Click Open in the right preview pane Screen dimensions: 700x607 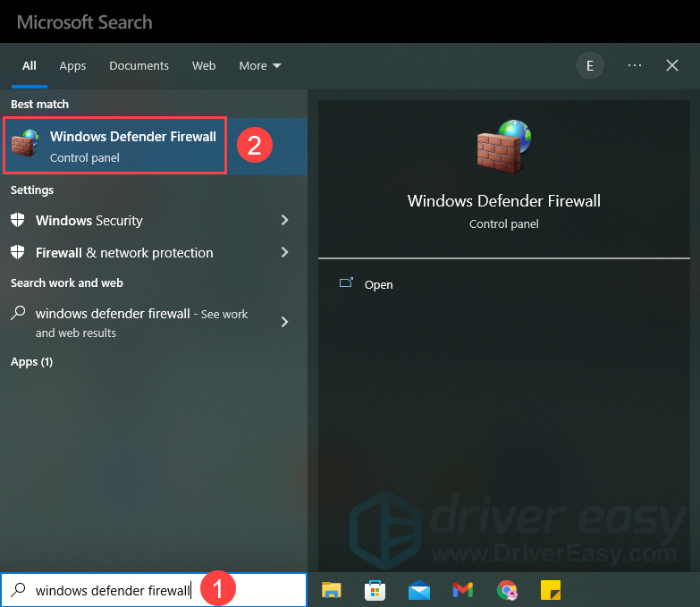(x=378, y=284)
